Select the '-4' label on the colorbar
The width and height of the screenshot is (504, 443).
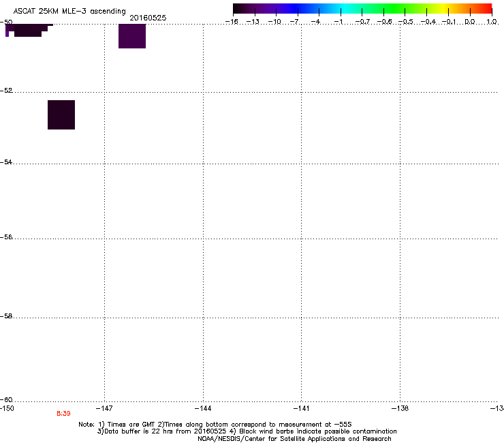click(316, 22)
